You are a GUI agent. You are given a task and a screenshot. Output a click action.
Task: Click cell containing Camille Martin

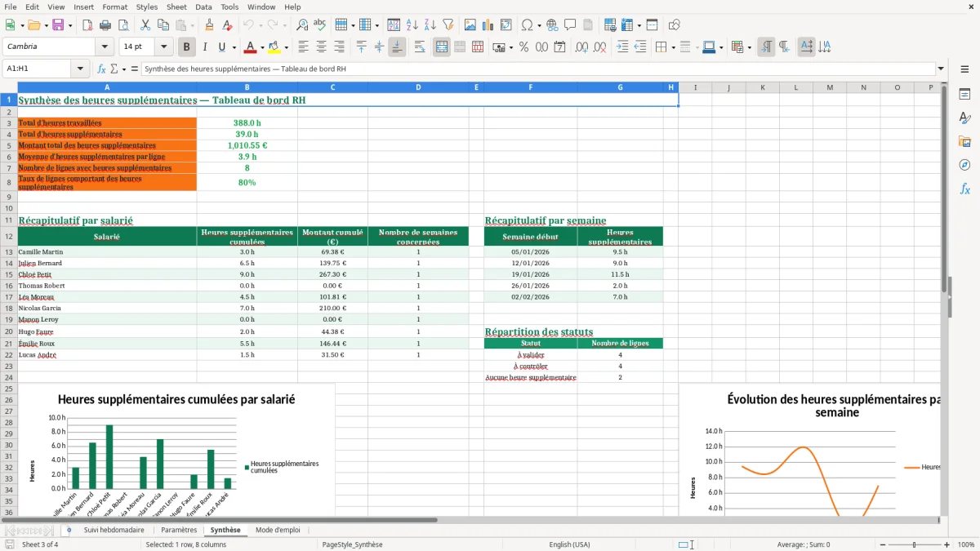click(x=107, y=251)
